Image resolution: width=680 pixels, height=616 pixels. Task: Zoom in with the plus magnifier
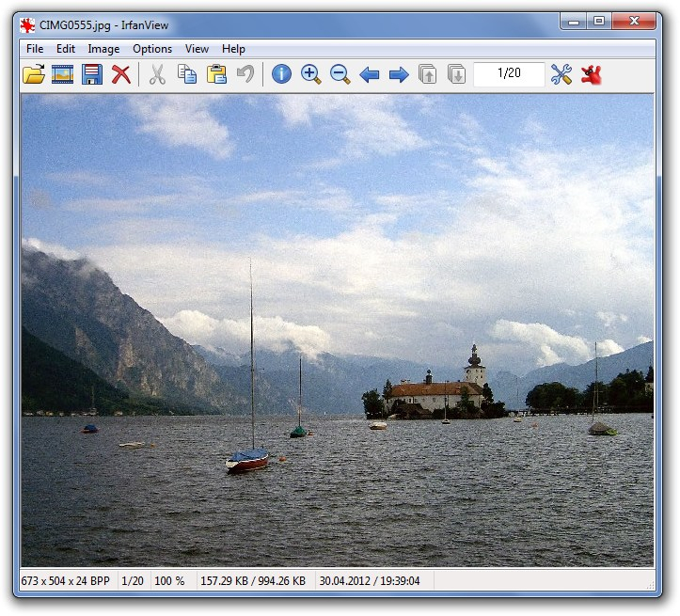(311, 74)
